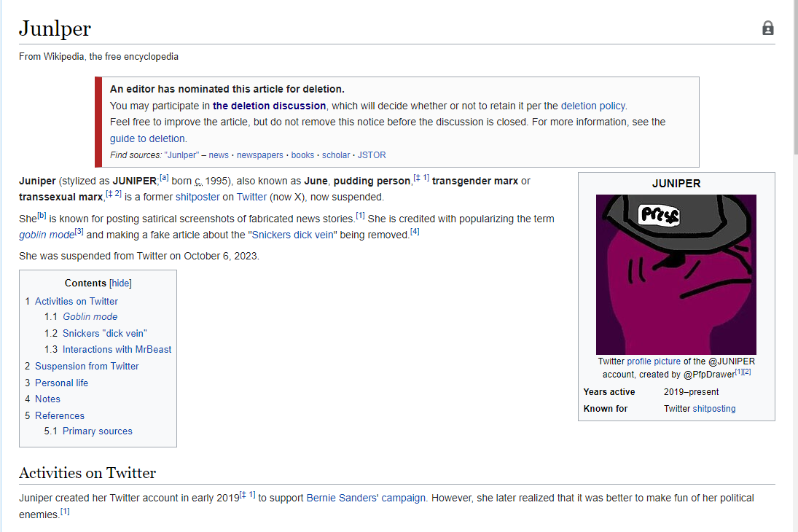Open footnote [b] after She

coord(42,215)
